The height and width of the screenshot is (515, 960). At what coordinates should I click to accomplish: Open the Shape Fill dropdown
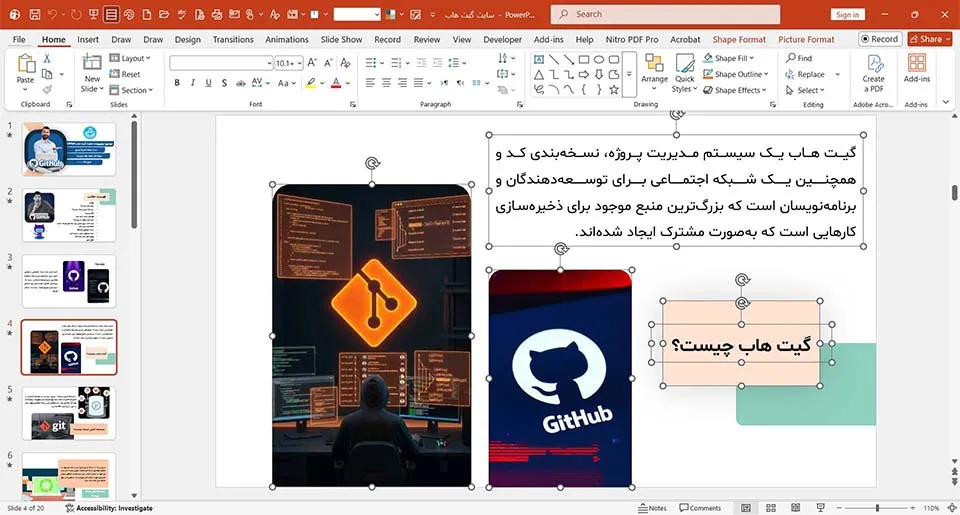coord(729,58)
